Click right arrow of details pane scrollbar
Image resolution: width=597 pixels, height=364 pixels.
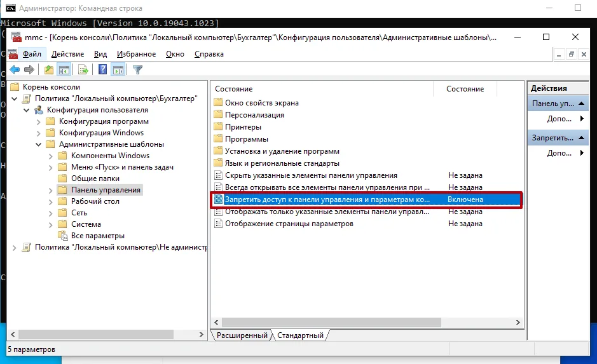(518, 322)
